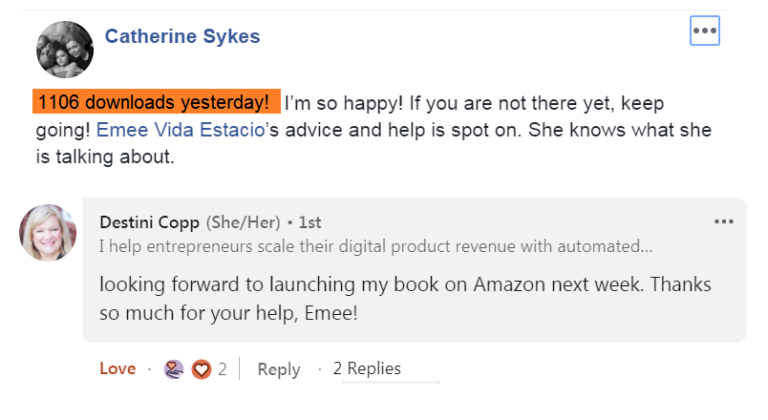Click "I'm so happy!" in the post

[334, 103]
